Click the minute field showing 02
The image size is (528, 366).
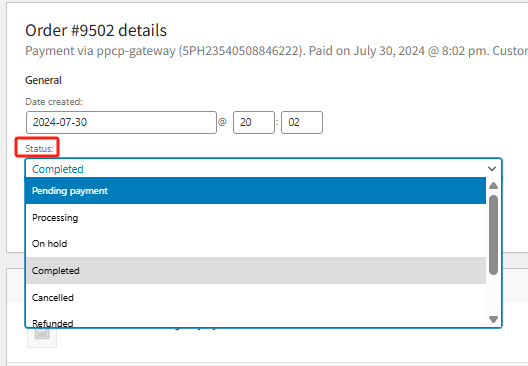click(x=302, y=123)
